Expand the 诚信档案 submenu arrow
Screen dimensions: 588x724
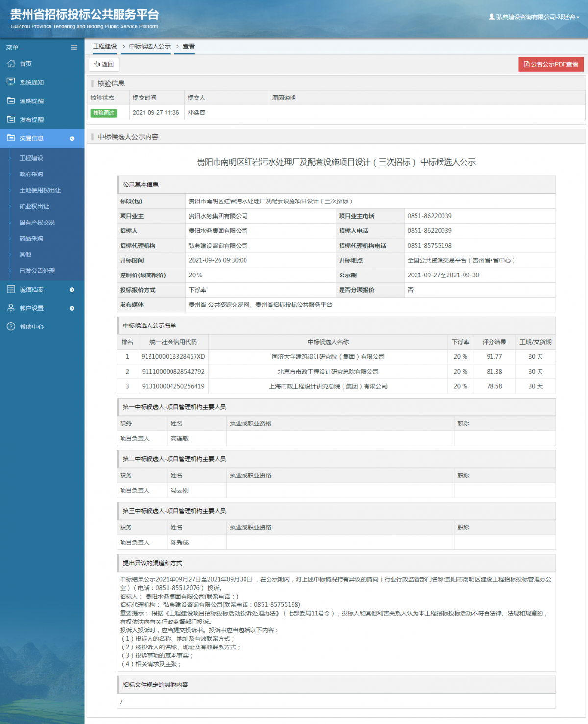72,290
